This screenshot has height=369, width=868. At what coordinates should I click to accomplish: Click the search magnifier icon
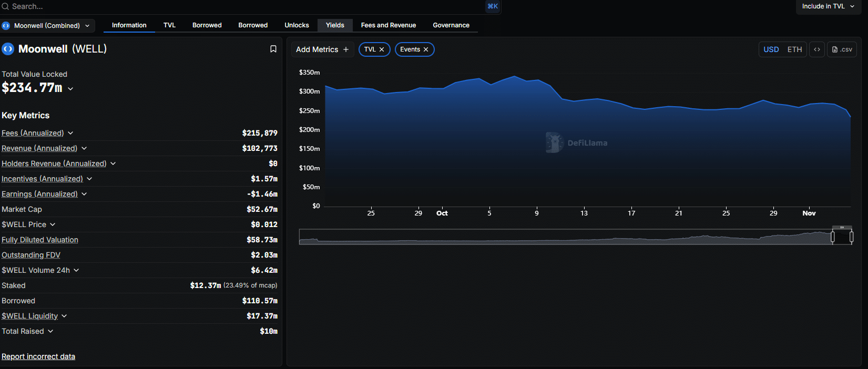coord(5,6)
